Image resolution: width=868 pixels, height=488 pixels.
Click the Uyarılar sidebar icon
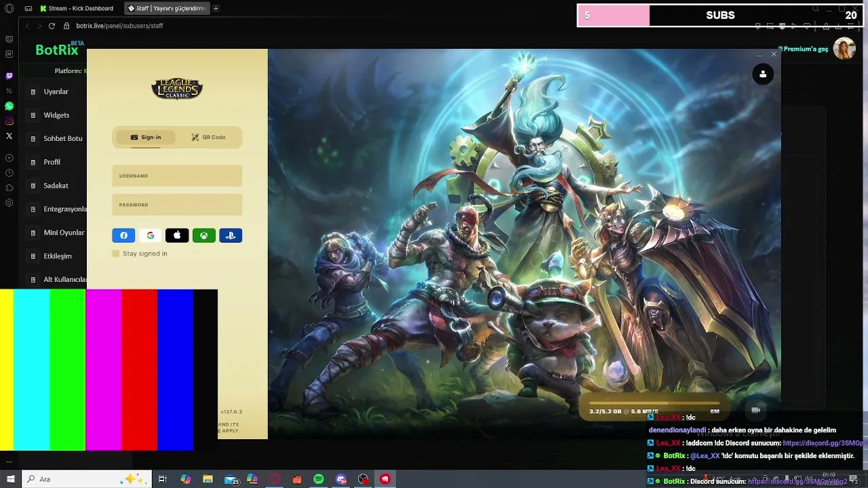pos(33,91)
